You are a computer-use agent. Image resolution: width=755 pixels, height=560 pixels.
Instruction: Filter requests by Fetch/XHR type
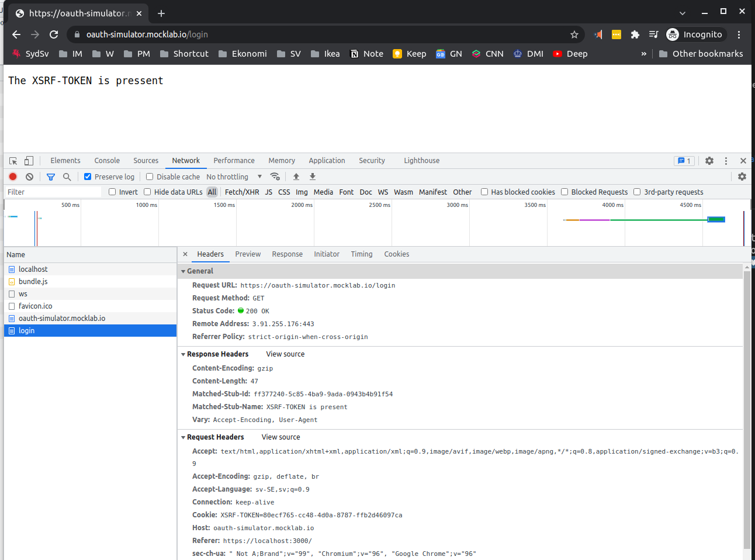242,192
